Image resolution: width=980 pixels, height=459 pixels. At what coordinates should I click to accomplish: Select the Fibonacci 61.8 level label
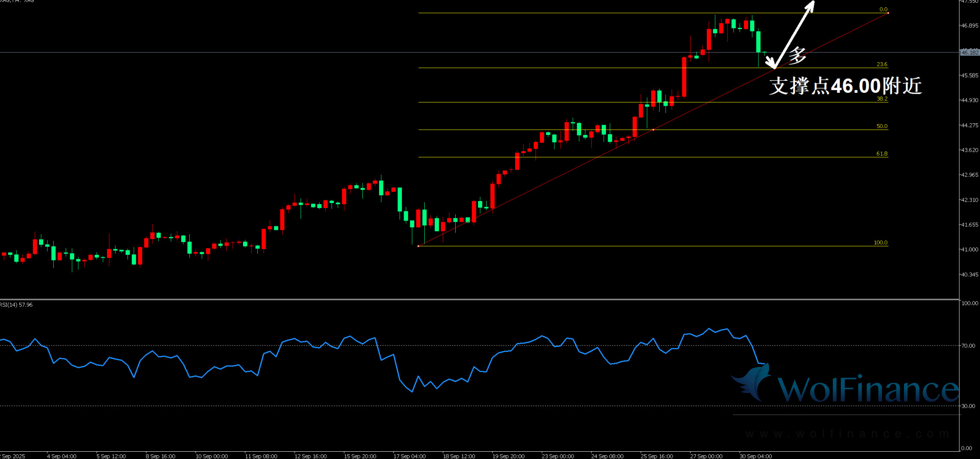point(882,154)
